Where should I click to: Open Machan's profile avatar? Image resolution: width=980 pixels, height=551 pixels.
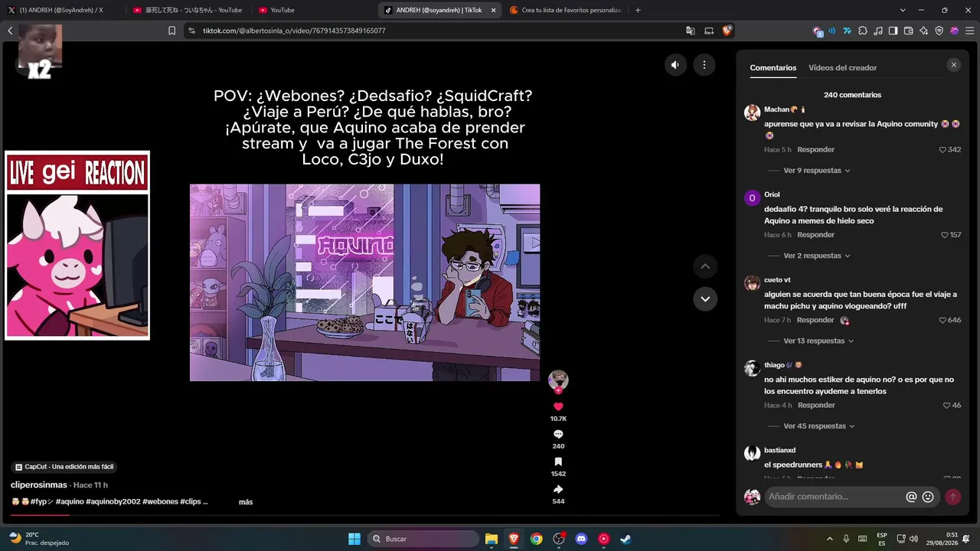point(752,112)
